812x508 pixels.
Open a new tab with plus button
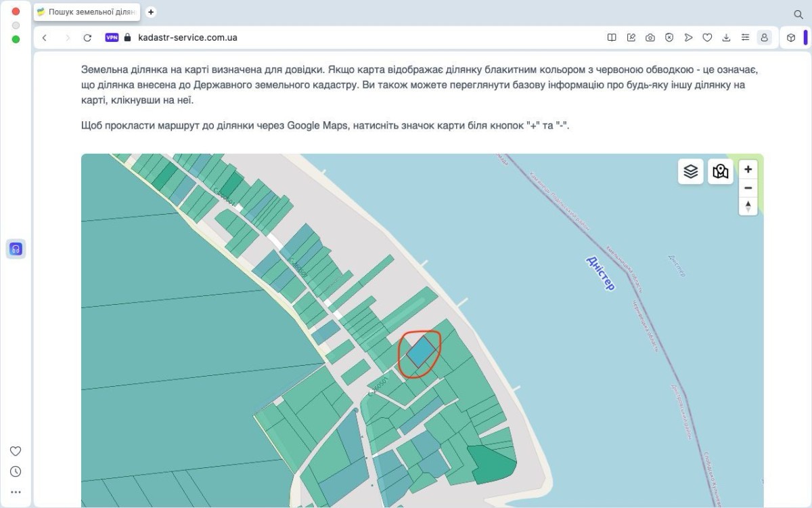pos(151,12)
